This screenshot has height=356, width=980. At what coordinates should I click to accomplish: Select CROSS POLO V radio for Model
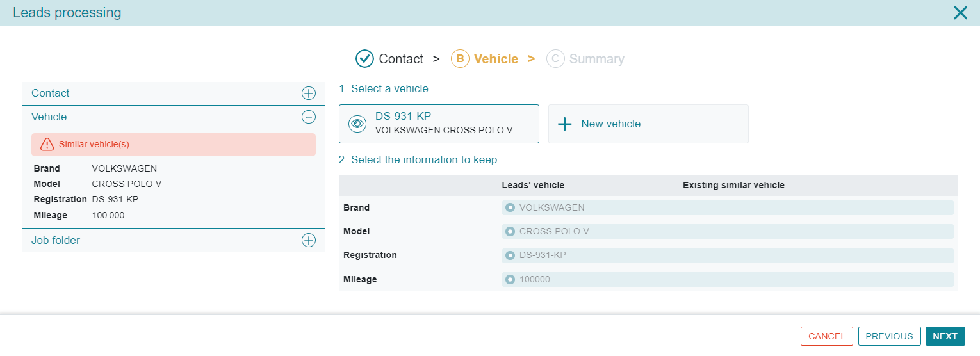[510, 231]
